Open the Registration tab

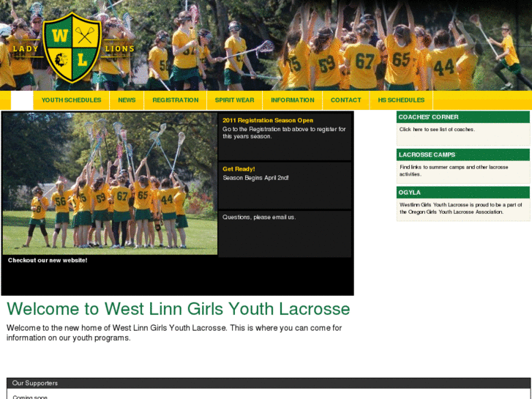point(176,100)
